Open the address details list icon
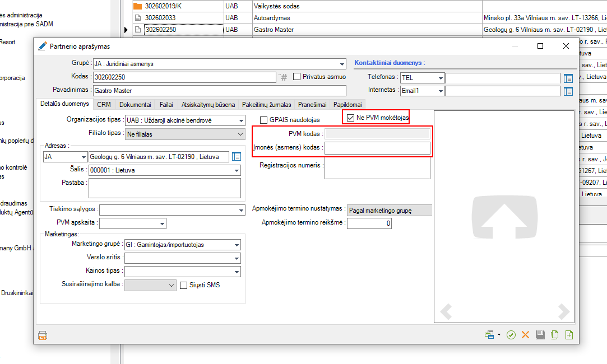 [x=237, y=157]
